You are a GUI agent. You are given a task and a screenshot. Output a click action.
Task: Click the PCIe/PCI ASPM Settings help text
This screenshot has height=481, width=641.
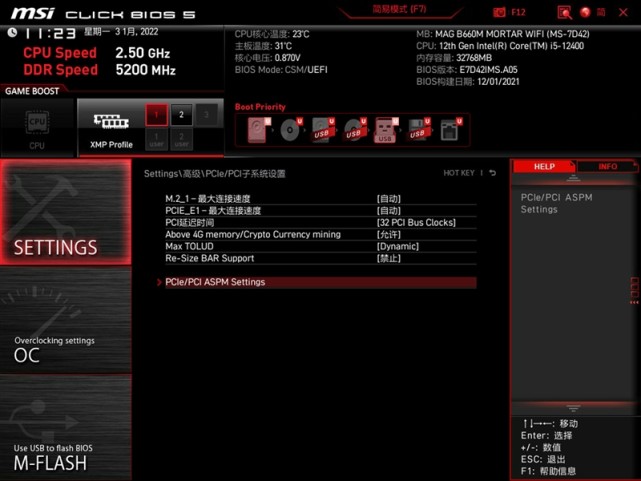coord(556,203)
